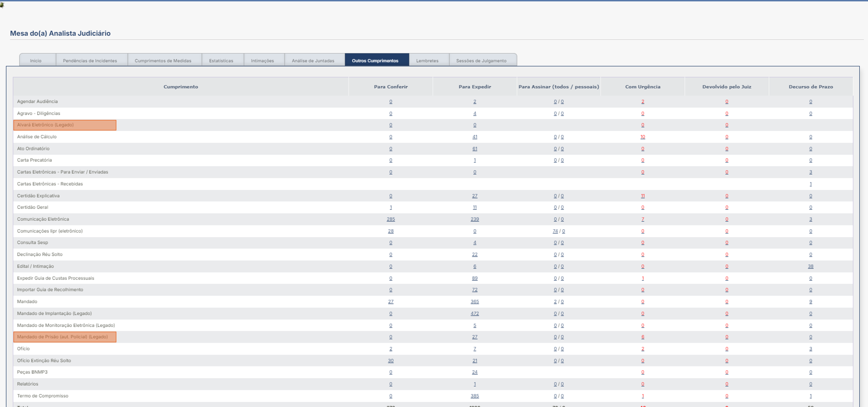Click Edital / Intimação Para Expedir 6
The image size is (868, 407).
click(475, 266)
